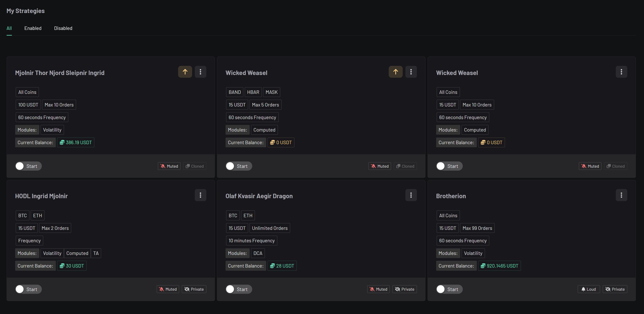Screen dimensions: 644x314
Task: Click the Private badge on Brotherion card
Action: pyautogui.click(x=615, y=289)
